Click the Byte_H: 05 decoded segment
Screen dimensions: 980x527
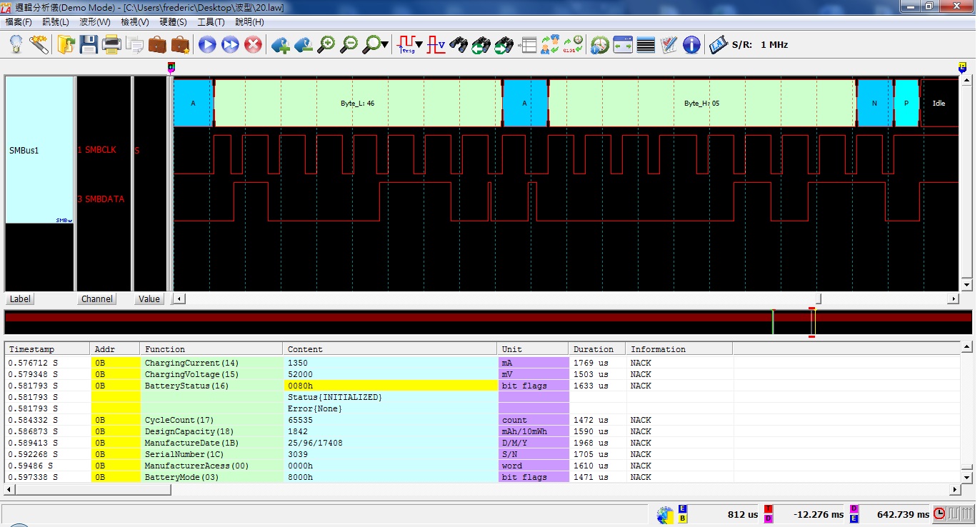tap(701, 103)
